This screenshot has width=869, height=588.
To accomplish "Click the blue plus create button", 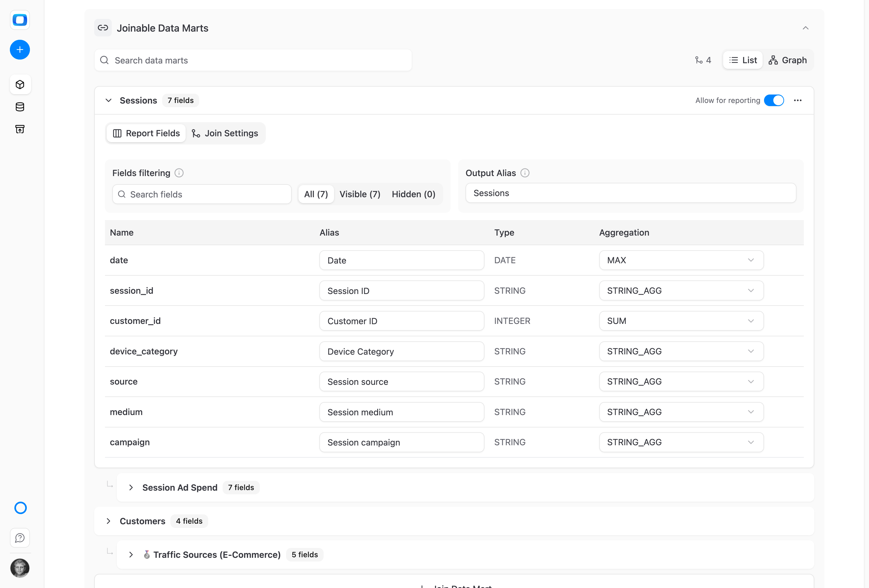I will 20,50.
